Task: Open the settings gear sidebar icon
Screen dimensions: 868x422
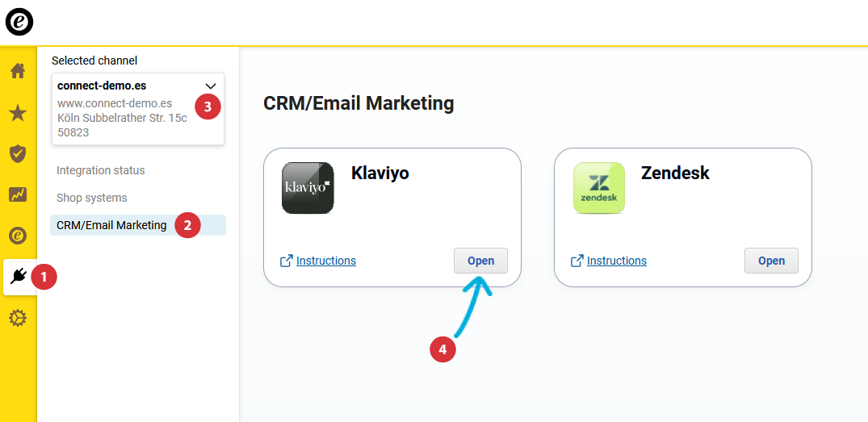Action: pos(18,319)
